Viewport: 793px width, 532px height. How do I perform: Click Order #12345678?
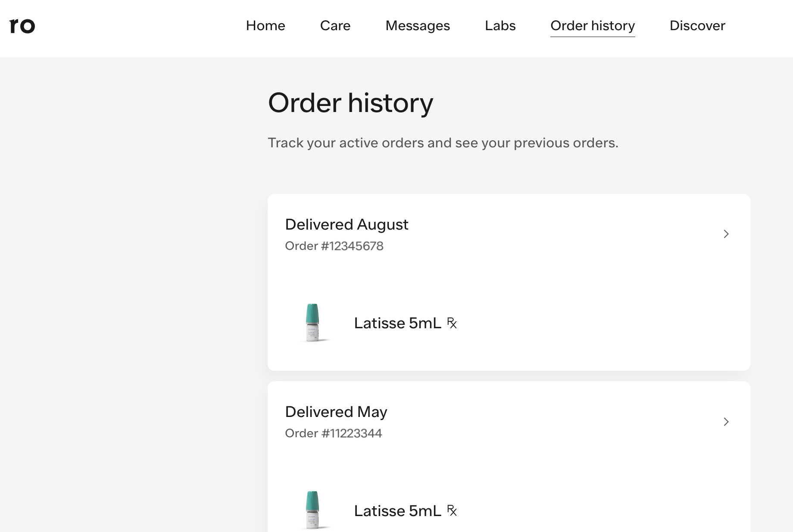(334, 246)
